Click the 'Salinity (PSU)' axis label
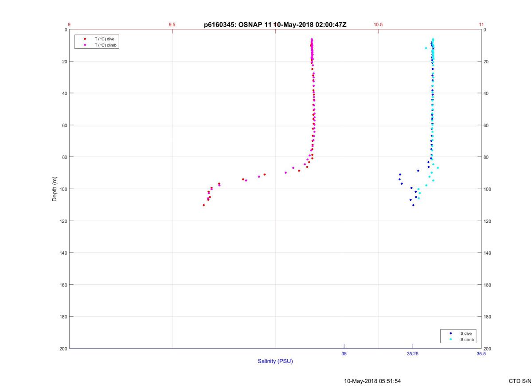Viewport: 532px width, 392px height. pyautogui.click(x=275, y=361)
